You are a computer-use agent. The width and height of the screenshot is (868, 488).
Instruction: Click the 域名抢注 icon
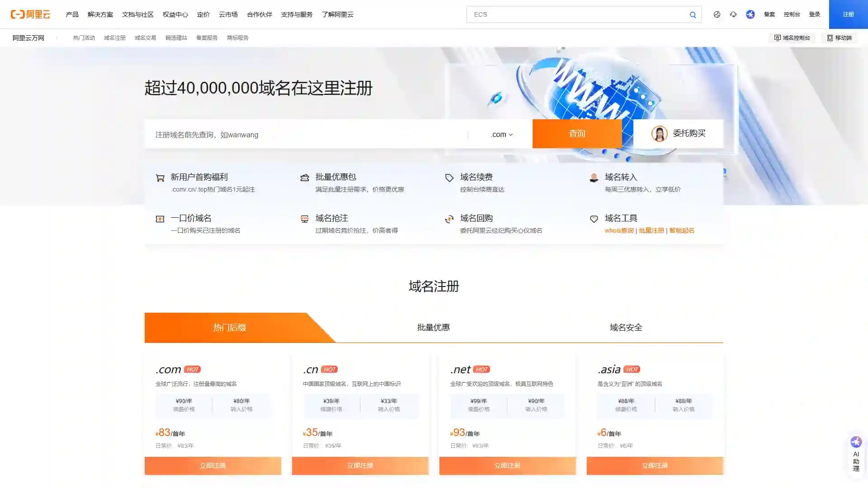pos(305,219)
